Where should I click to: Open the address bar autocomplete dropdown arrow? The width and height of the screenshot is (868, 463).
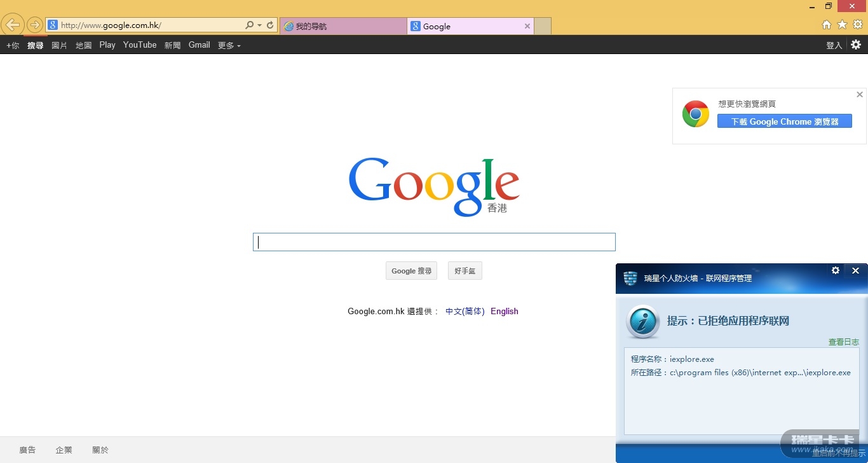[x=259, y=25]
